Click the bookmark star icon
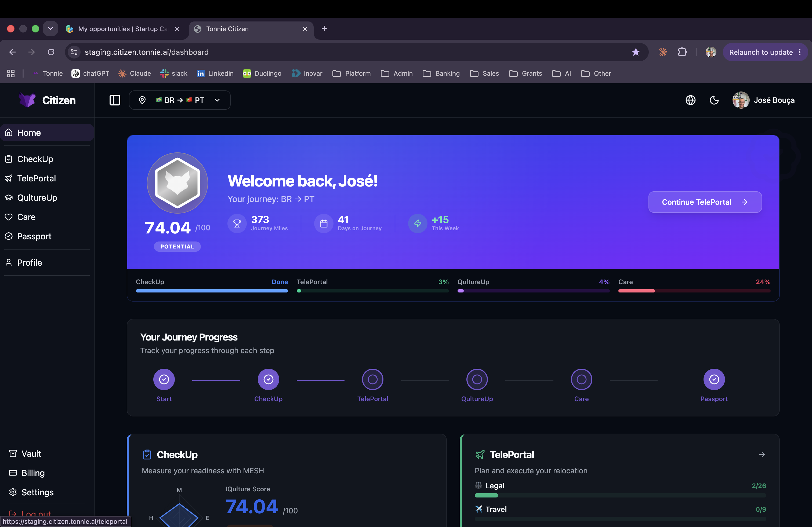Viewport: 812px width, 527px height. (636, 52)
